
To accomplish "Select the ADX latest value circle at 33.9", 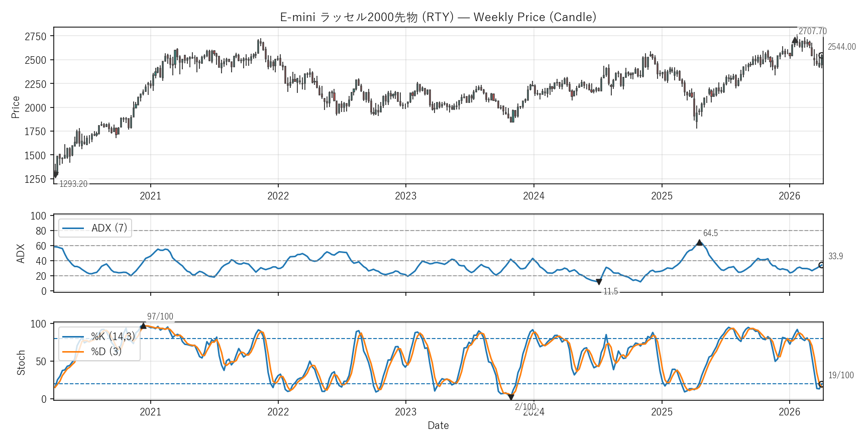I will click(x=822, y=265).
